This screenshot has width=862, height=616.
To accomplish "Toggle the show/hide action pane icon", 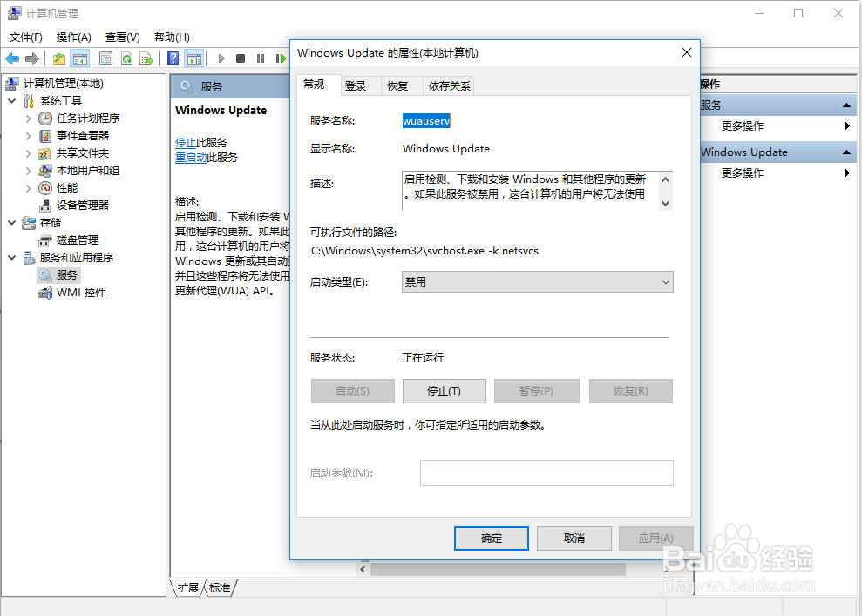I will click(x=194, y=58).
